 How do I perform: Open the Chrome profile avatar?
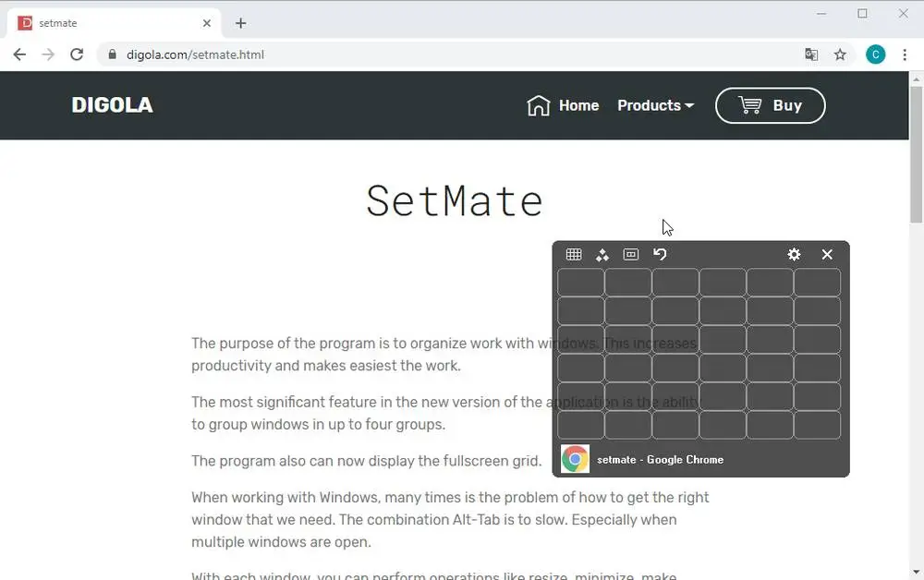pyautogui.click(x=875, y=54)
